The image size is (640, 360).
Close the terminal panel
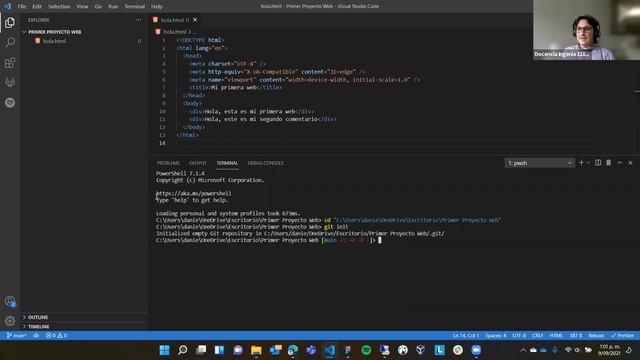630,163
